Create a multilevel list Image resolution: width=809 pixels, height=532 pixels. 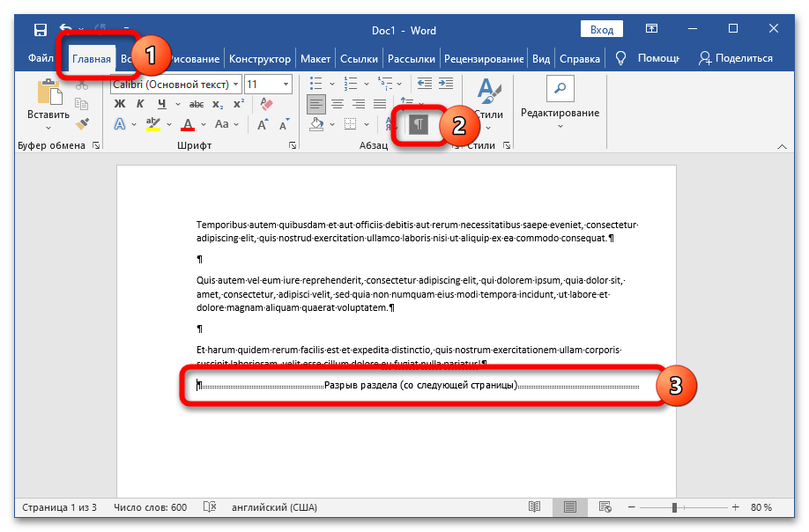click(385, 83)
